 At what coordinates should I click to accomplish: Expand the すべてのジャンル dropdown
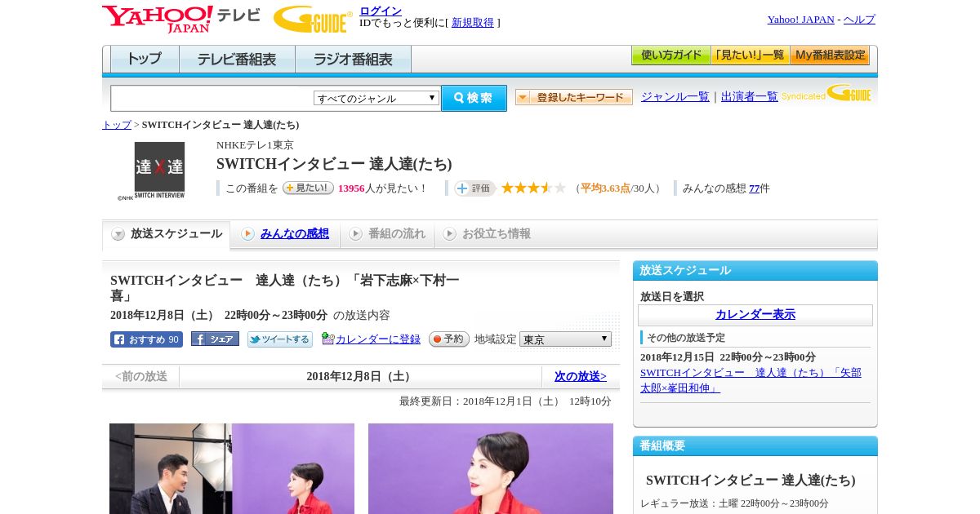pos(376,98)
